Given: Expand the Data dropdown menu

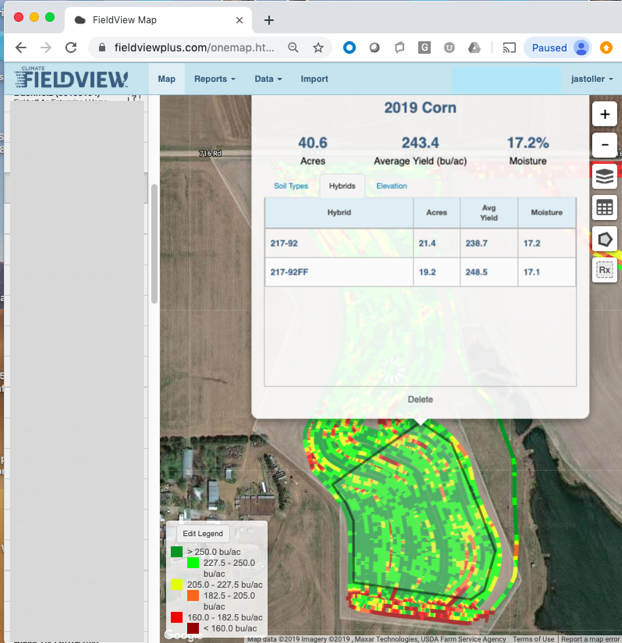Looking at the screenshot, I should tap(268, 79).
